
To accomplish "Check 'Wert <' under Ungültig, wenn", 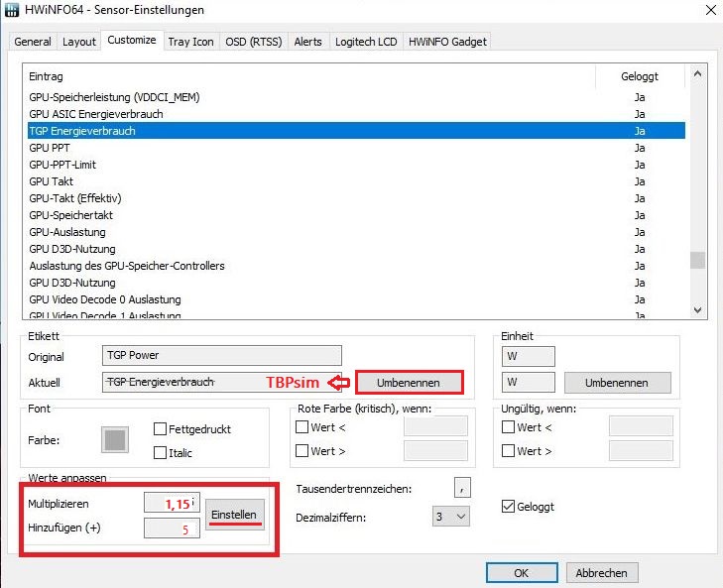I will click(508, 427).
